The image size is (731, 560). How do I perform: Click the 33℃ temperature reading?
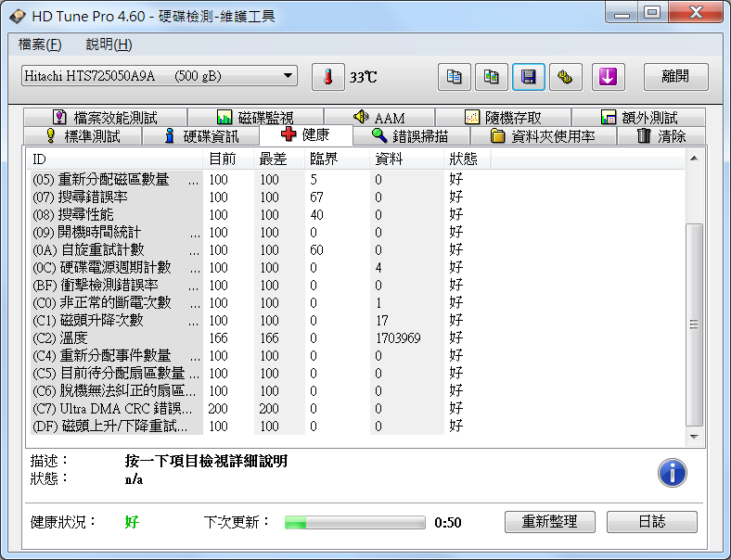point(363,77)
